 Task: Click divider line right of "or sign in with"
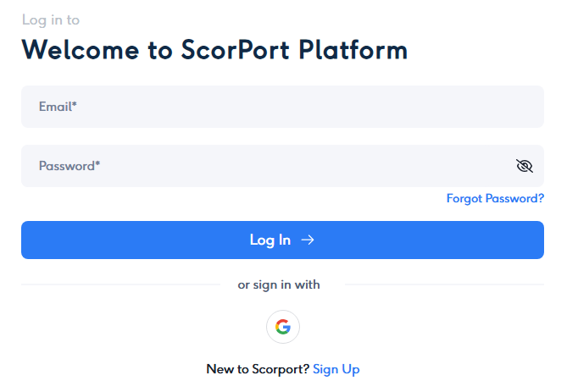coord(444,284)
